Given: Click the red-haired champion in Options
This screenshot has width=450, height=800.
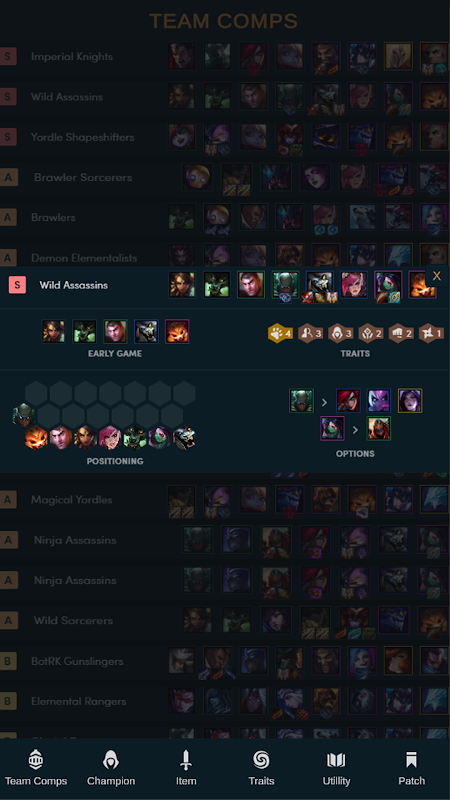Looking at the screenshot, I should pos(348,401).
